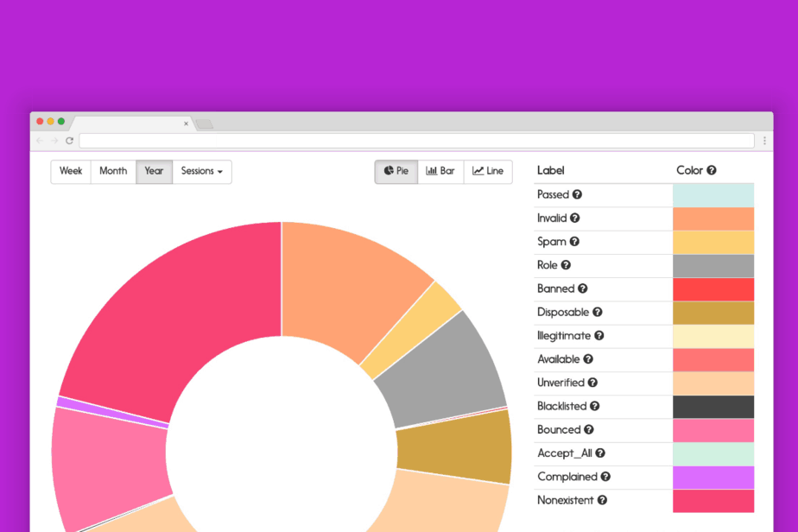The width and height of the screenshot is (798, 532).
Task: Open the Sessions dropdown
Action: click(x=202, y=172)
